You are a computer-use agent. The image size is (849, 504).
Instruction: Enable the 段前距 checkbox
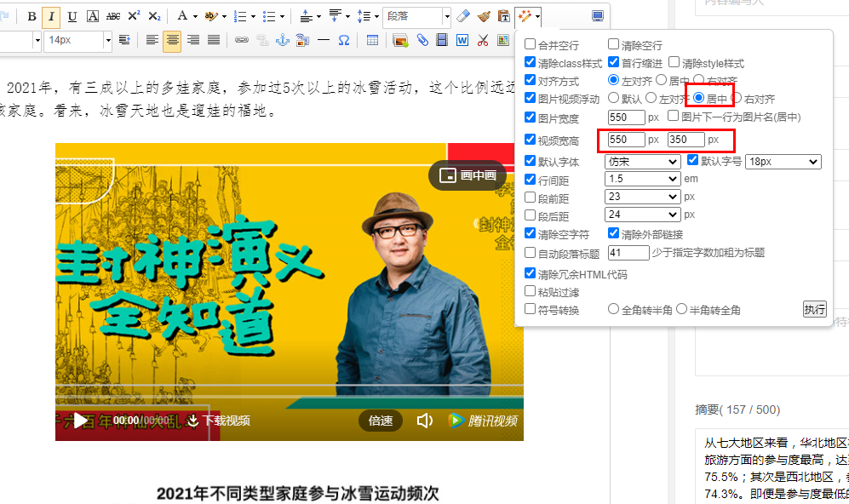(530, 197)
